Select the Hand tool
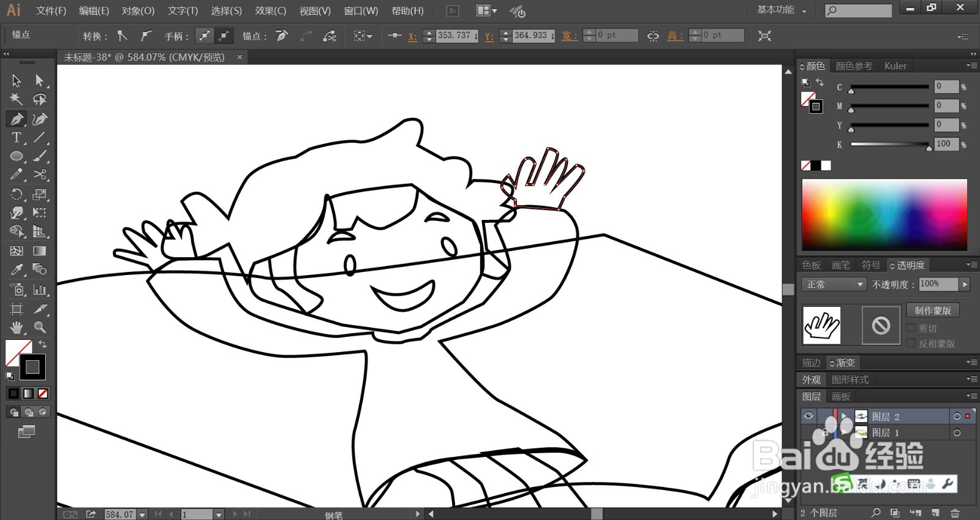Screen dimensions: 980x520 point(17,327)
